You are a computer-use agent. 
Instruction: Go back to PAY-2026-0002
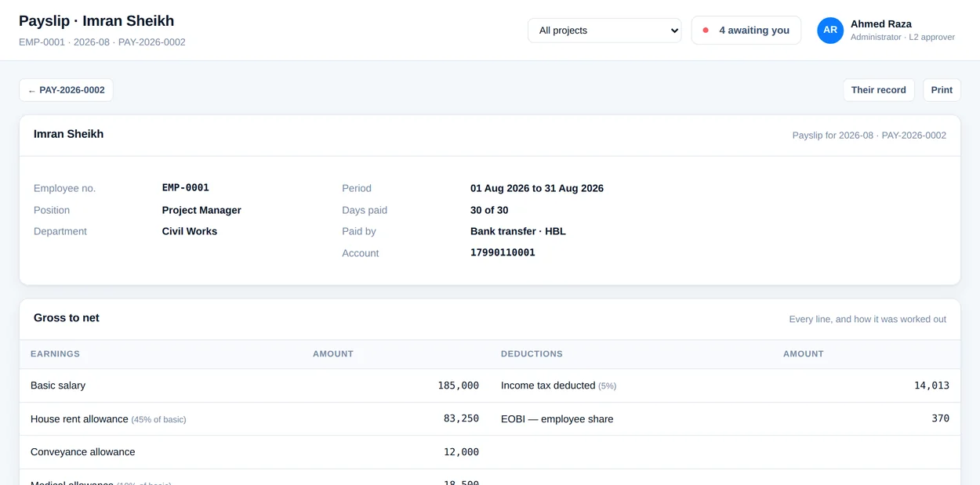point(66,90)
